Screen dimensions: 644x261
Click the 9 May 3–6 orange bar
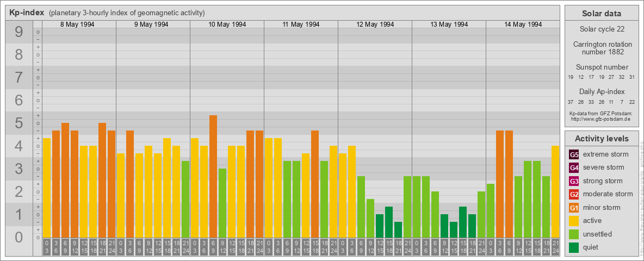coord(130,184)
